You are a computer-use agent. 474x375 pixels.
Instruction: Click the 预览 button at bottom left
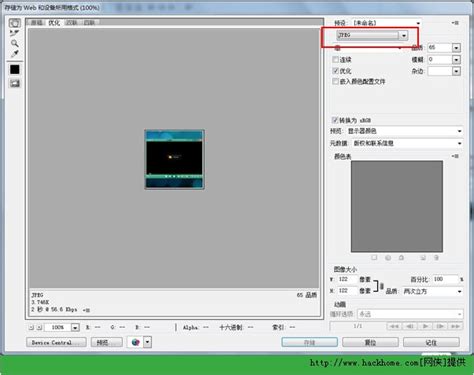point(106,342)
